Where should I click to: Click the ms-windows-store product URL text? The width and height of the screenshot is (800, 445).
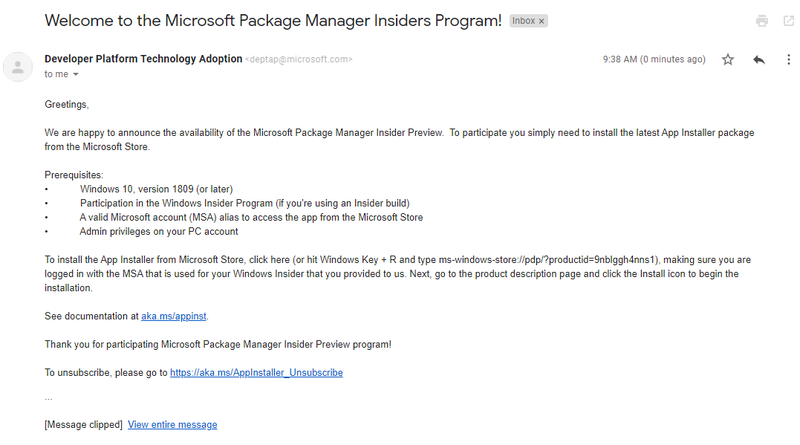click(547, 260)
